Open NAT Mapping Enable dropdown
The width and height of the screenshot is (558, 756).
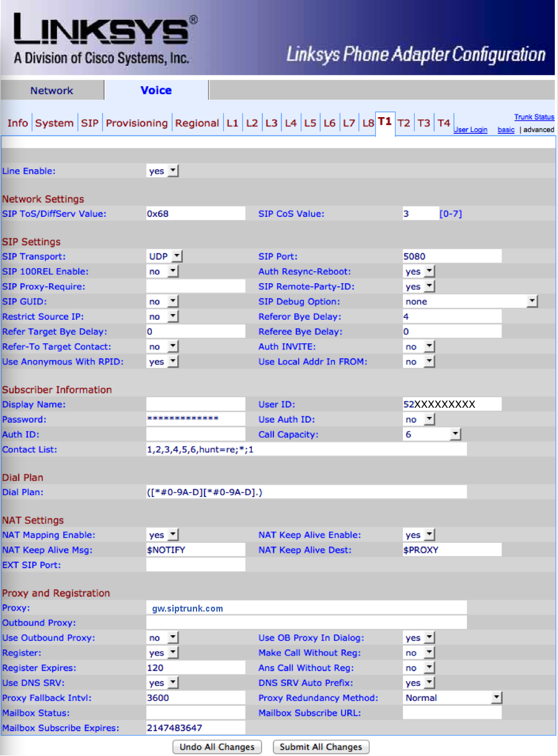[163, 535]
